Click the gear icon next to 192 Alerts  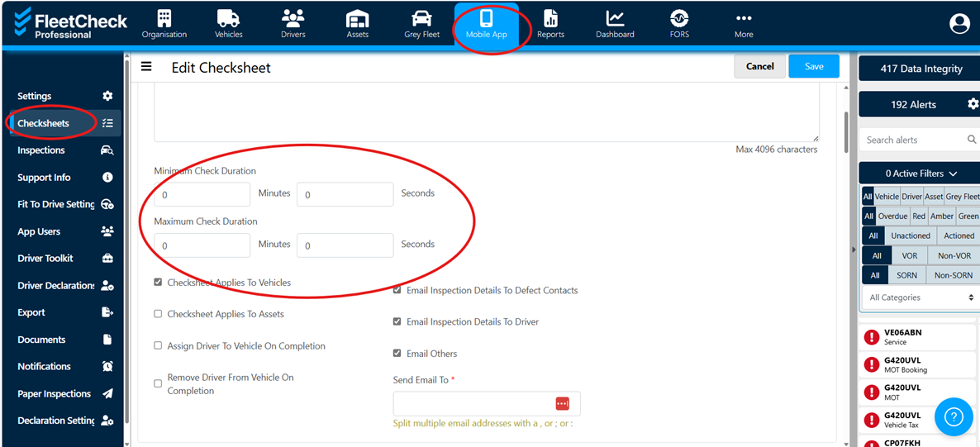coord(973,104)
